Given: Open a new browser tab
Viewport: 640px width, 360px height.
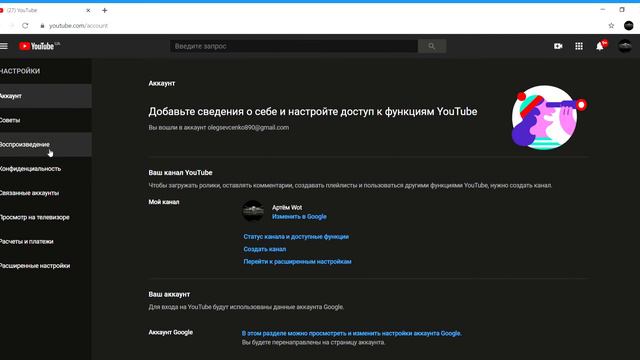Looking at the screenshot, I should pyautogui.click(x=104, y=10).
